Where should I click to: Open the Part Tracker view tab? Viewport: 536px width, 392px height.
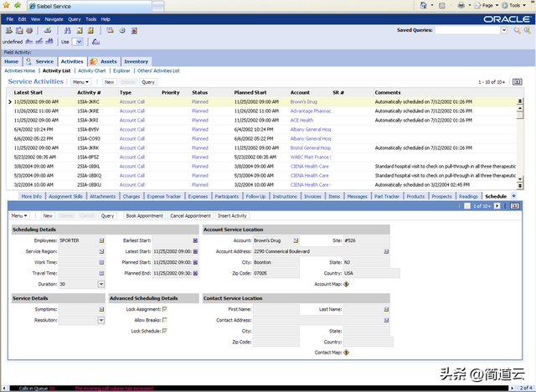click(387, 197)
